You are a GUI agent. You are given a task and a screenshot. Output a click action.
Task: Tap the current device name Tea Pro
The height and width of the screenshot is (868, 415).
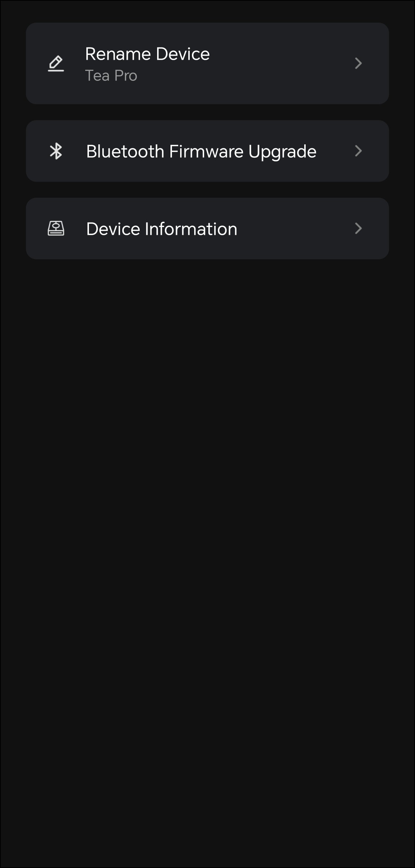[111, 76]
